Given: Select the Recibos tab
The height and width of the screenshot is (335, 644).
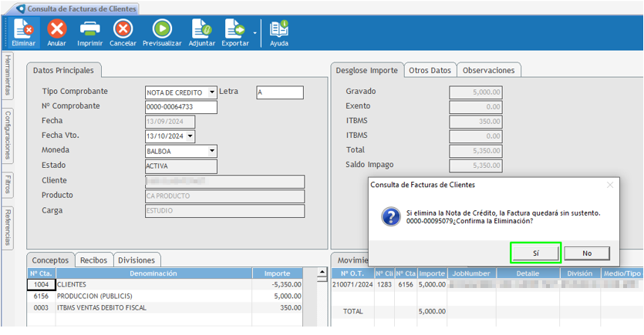Looking at the screenshot, I should tap(94, 260).
